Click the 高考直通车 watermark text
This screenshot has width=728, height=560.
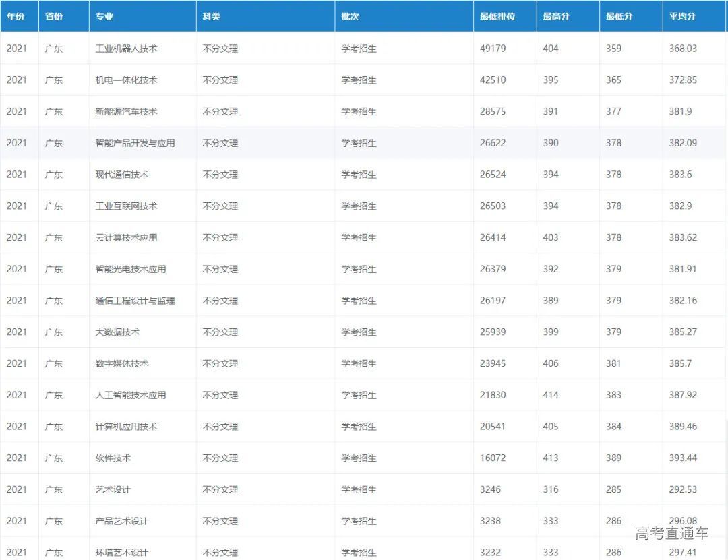(671, 534)
